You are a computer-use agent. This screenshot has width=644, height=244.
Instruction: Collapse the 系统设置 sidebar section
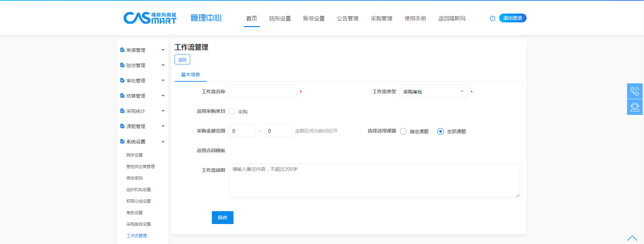pos(142,142)
